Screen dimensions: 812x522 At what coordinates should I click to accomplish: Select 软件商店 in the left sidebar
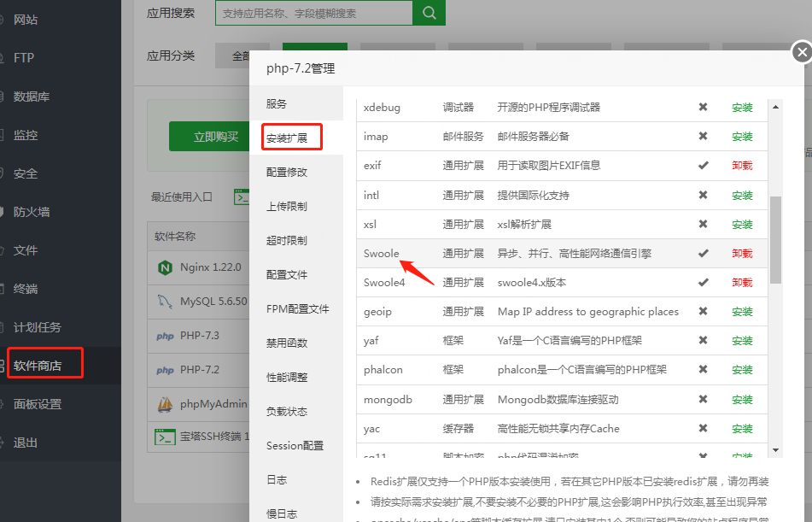pos(38,366)
